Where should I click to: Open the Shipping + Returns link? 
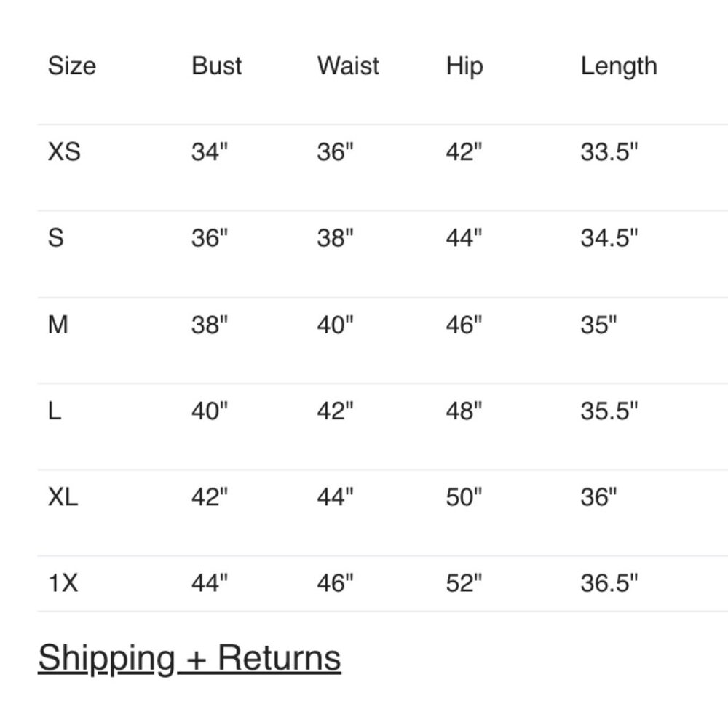tap(189, 658)
